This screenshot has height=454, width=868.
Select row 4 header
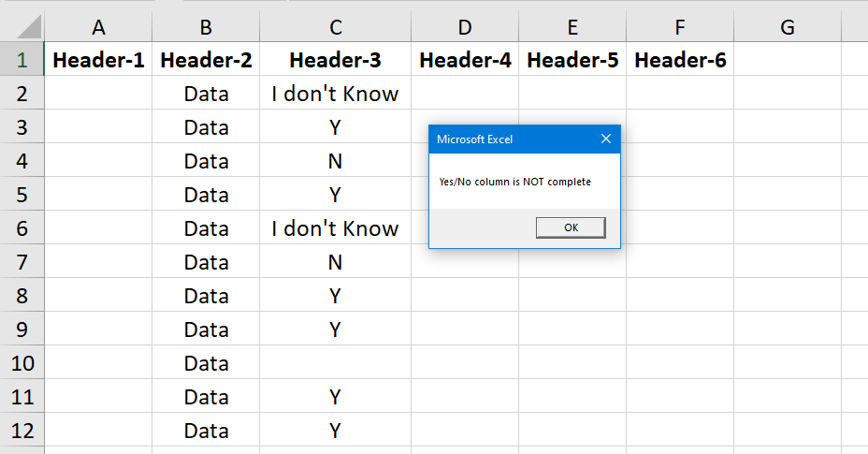click(22, 161)
